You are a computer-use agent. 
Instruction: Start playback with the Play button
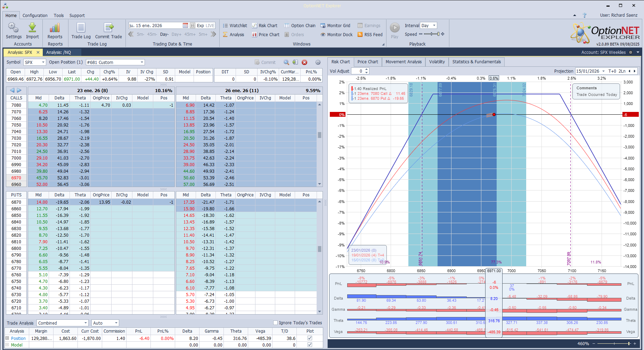point(394,31)
